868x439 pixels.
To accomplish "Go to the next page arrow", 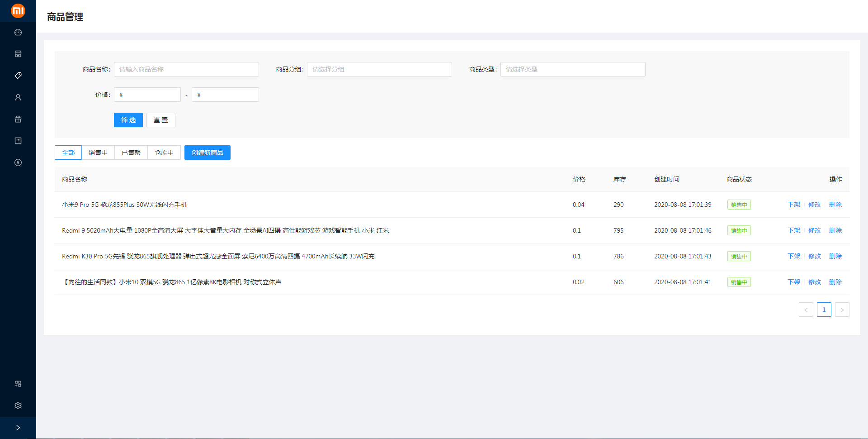I will [842, 310].
